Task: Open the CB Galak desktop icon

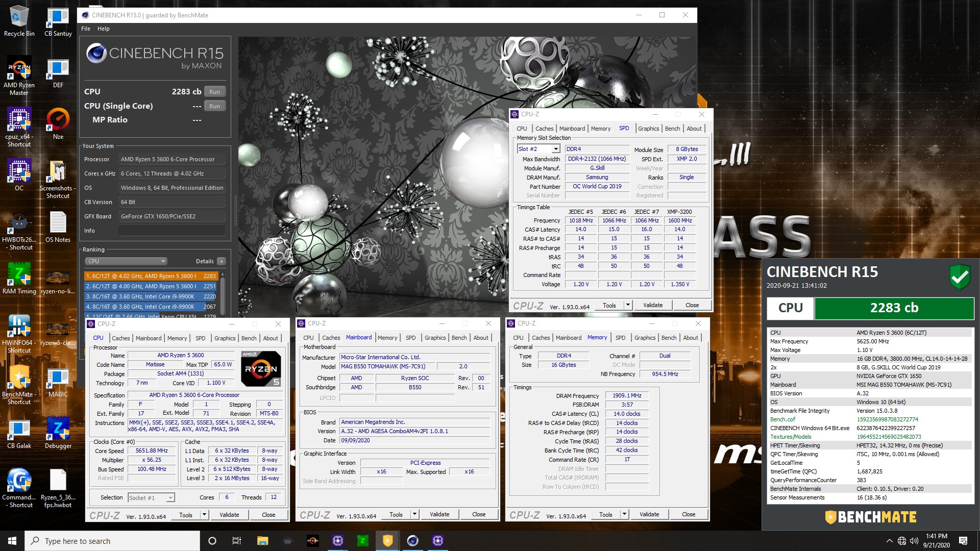Action: [19, 433]
